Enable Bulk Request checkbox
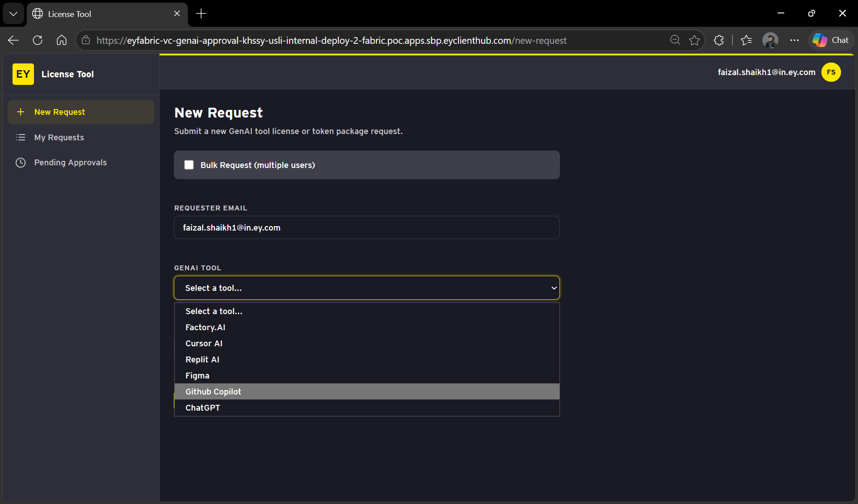This screenshot has height=504, width=858. coord(189,165)
